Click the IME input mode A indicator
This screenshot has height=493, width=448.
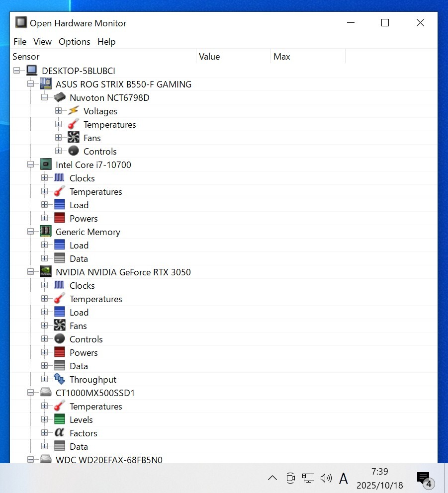pos(344,478)
